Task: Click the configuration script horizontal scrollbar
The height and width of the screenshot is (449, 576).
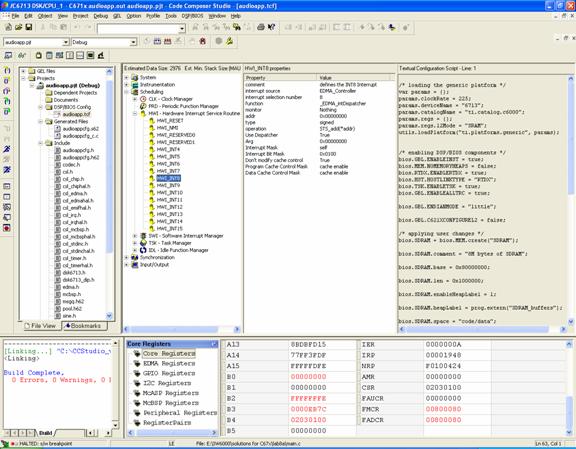Action: tap(482, 329)
